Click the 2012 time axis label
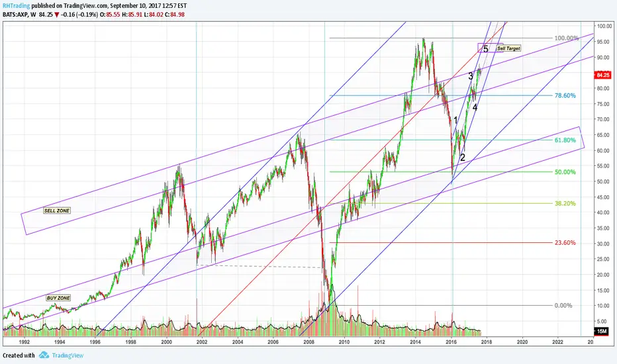This screenshot has width=617, height=364. 380,342
